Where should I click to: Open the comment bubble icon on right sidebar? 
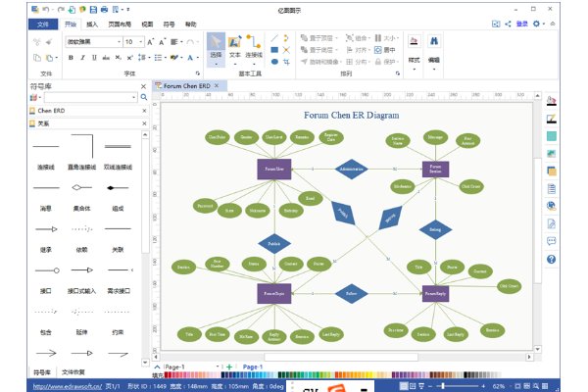pyautogui.click(x=551, y=241)
